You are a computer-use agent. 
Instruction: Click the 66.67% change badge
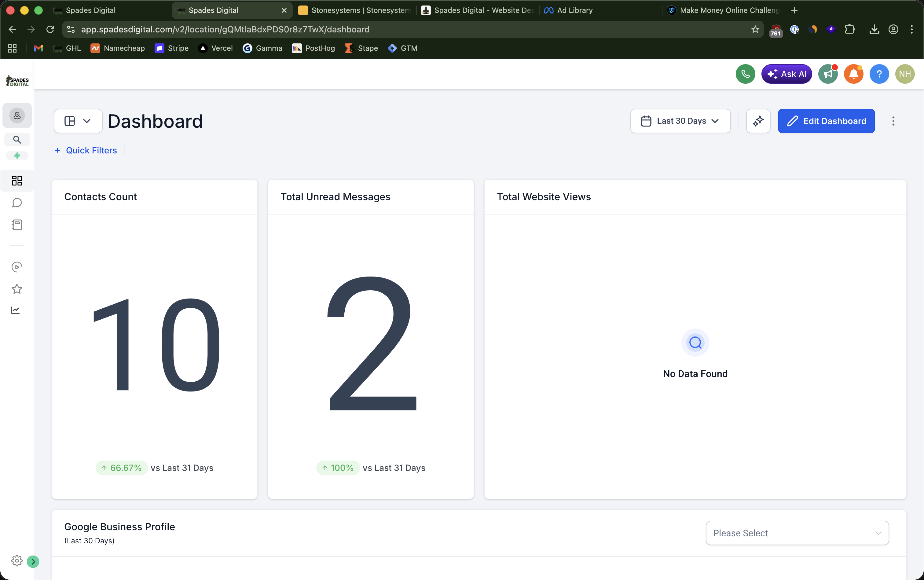[122, 468]
